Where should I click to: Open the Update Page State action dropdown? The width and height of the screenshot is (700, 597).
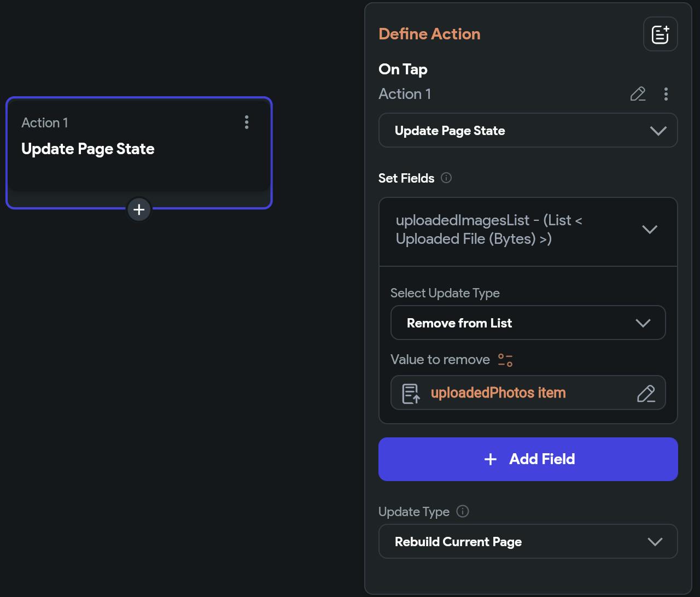pyautogui.click(x=528, y=131)
